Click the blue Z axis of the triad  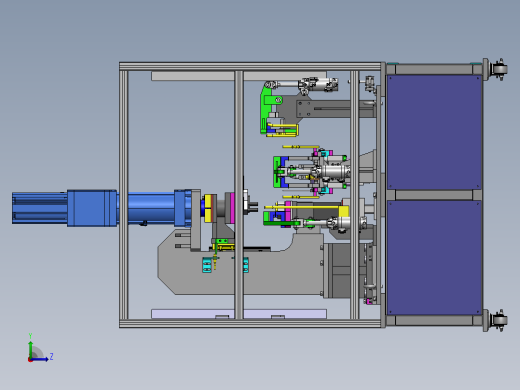point(40,359)
